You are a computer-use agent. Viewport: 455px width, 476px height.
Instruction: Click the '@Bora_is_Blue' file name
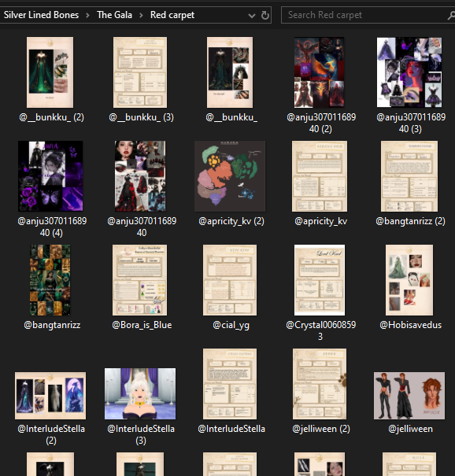(x=142, y=325)
